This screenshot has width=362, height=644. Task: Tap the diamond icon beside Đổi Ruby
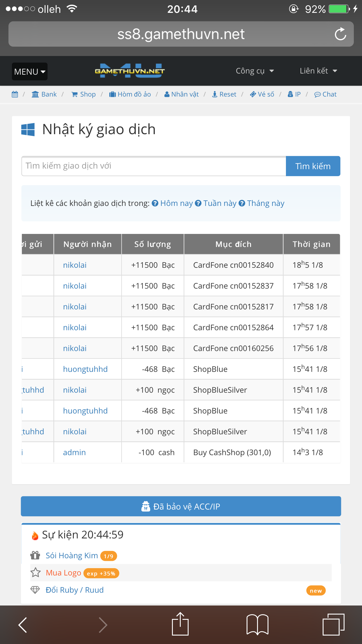coord(35,590)
